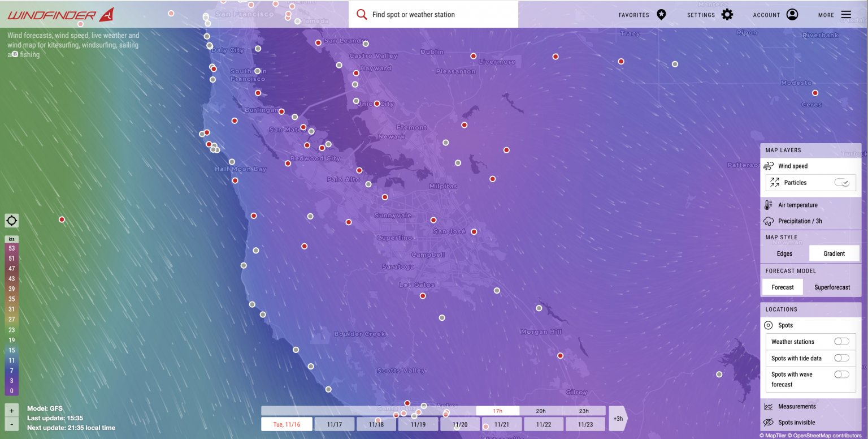Select the 11/20 forecast date tab
Image resolution: width=868 pixels, height=439 pixels.
[x=459, y=424]
